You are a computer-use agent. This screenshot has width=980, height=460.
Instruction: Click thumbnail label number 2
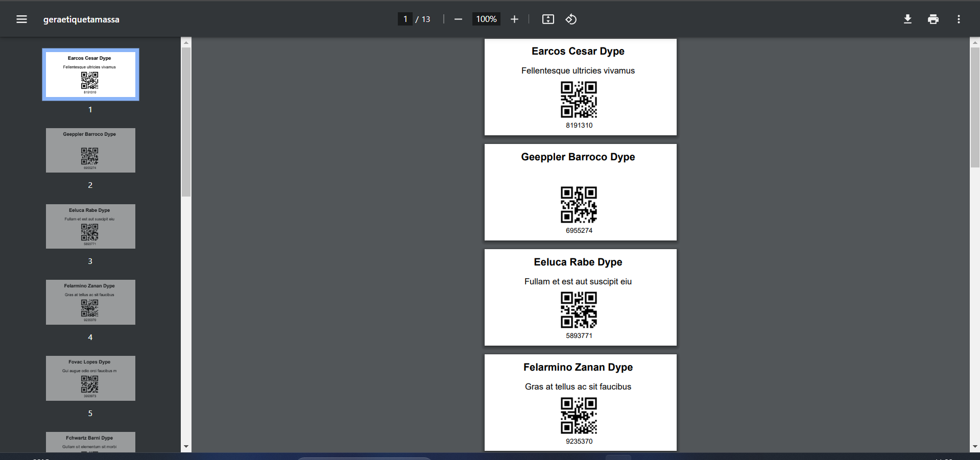pos(90,185)
